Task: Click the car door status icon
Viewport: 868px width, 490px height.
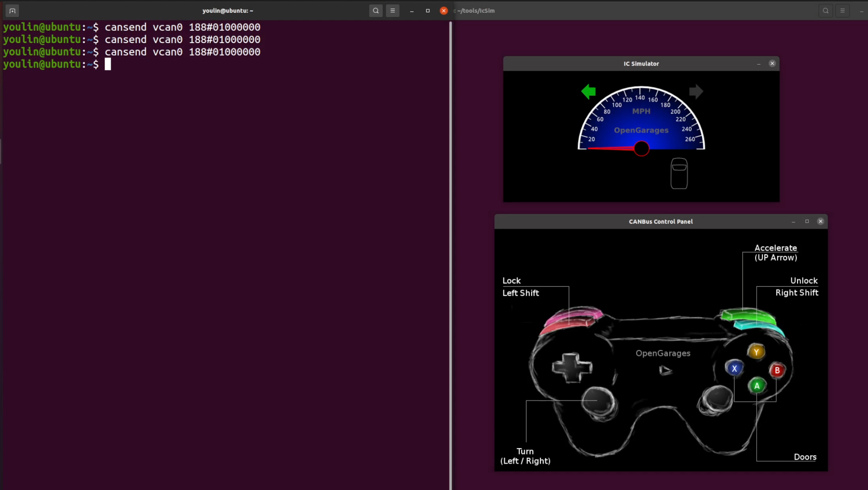Action: (x=679, y=173)
